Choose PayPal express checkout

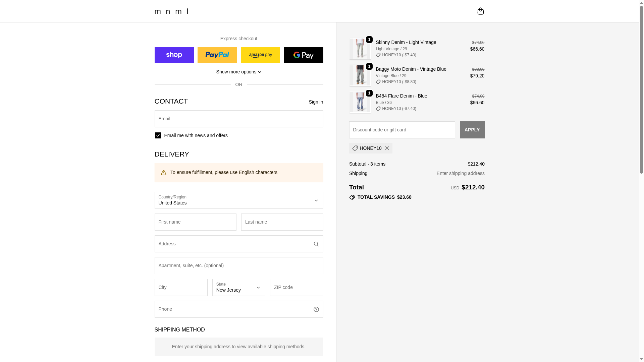[x=217, y=55]
